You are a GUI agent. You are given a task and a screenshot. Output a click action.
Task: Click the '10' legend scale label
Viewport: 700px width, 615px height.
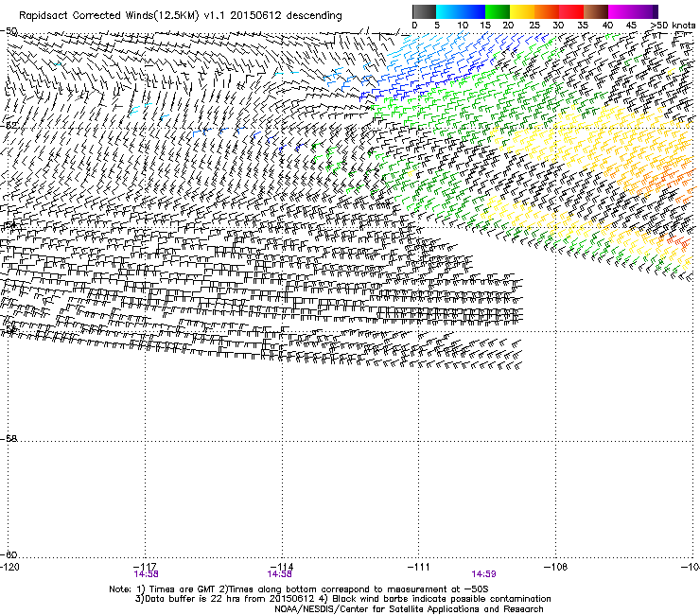pyautogui.click(x=463, y=26)
